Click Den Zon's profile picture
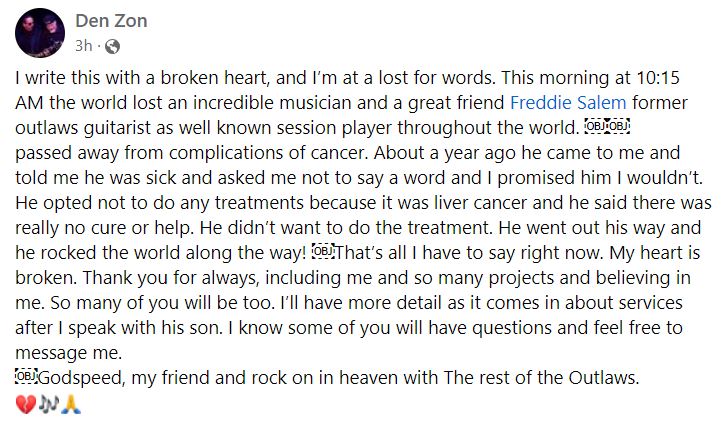Image resolution: width=727 pixels, height=426 pixels. coord(39,35)
